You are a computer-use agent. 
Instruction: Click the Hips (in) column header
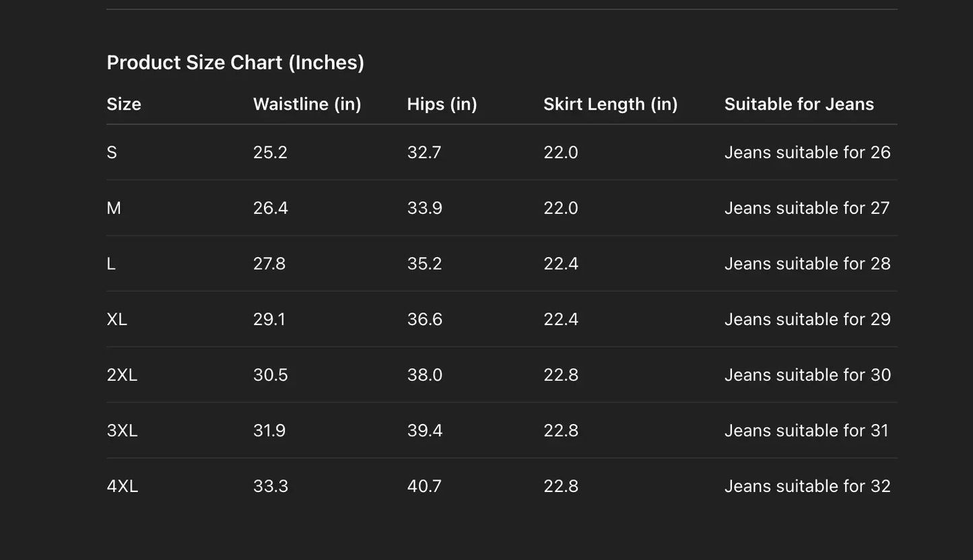click(x=442, y=104)
